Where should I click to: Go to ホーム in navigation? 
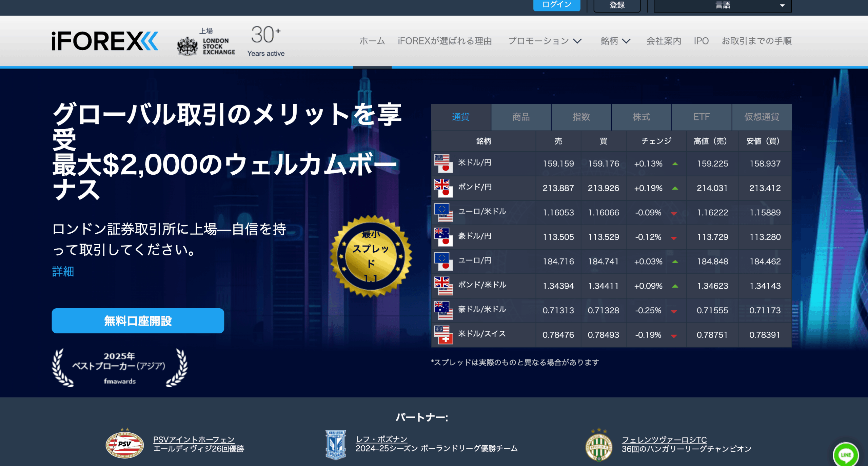click(372, 41)
